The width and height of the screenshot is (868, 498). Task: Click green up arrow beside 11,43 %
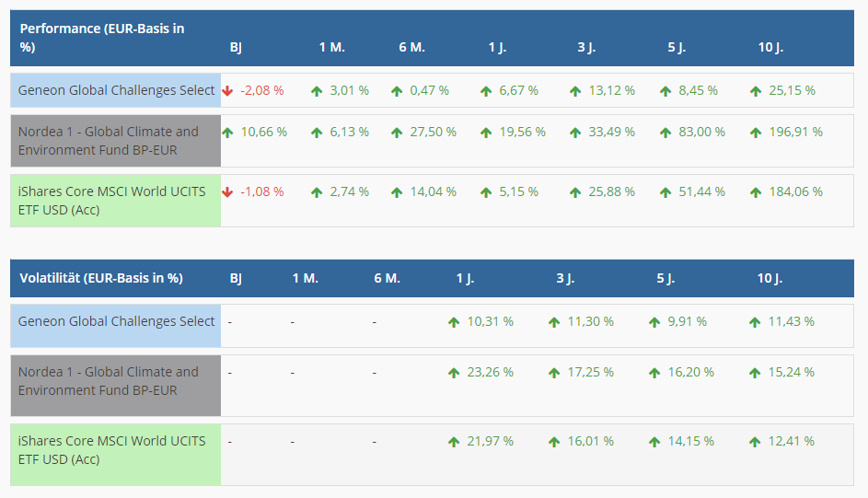[x=756, y=322]
